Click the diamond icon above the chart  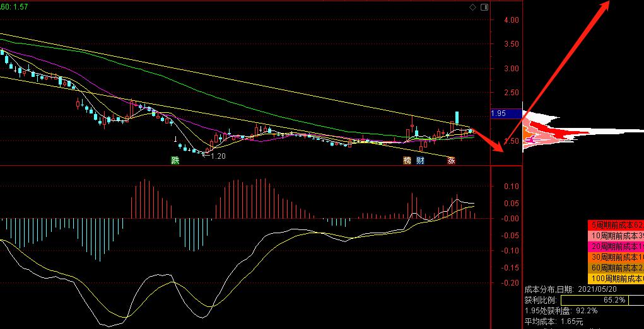[x=472, y=8]
